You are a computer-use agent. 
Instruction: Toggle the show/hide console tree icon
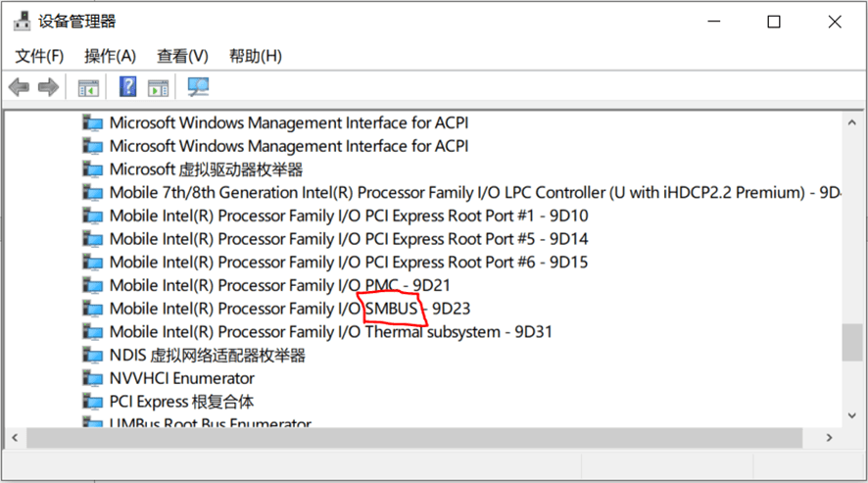tap(88, 88)
